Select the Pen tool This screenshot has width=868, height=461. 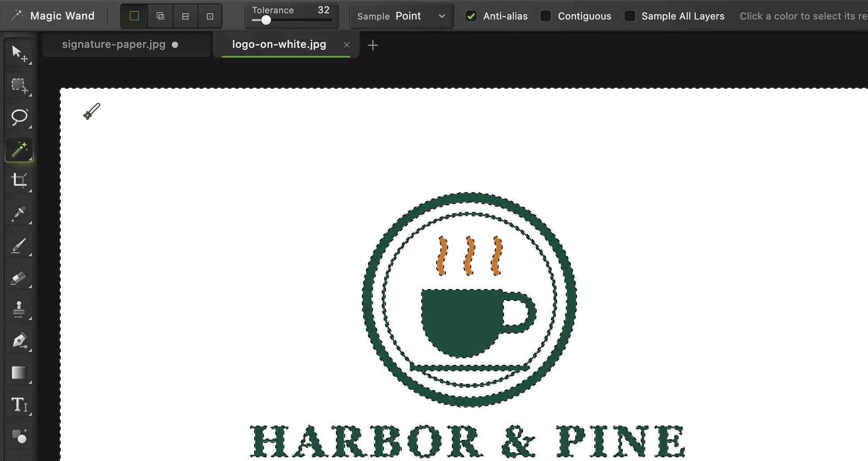pyautogui.click(x=19, y=341)
